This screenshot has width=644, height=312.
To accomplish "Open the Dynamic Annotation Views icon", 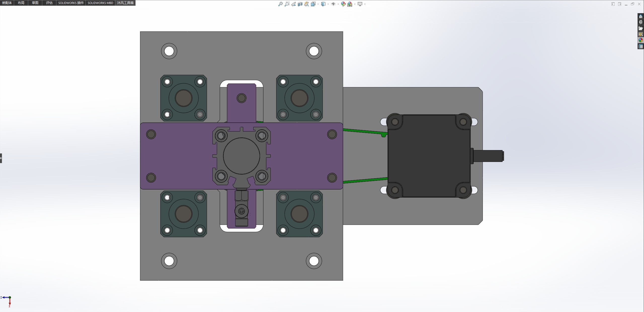I will click(x=306, y=4).
